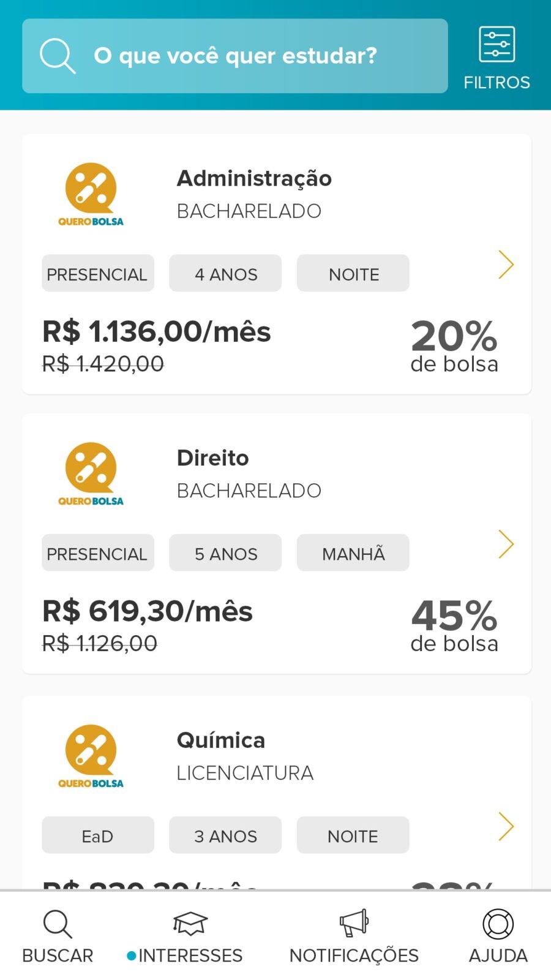551x980 pixels.
Task: Tap the R$ 1.136,00/mês price
Action: (157, 332)
